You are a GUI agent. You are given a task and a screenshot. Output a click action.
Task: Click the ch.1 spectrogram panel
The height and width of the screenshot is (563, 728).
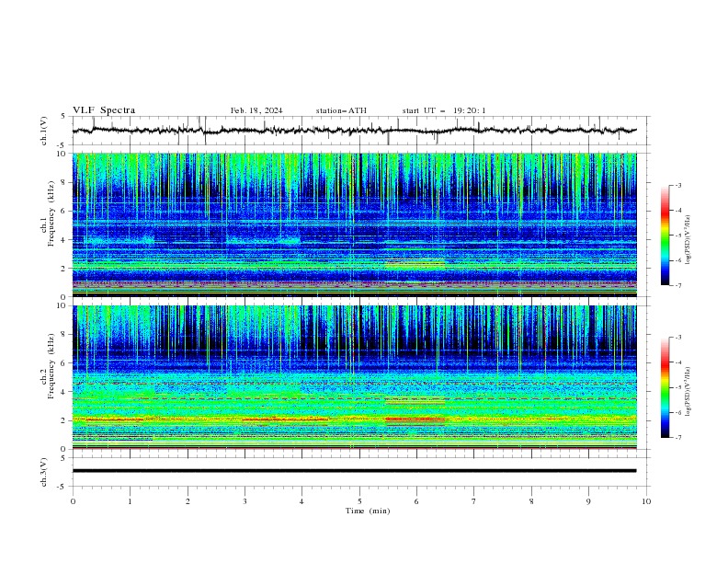point(354,224)
